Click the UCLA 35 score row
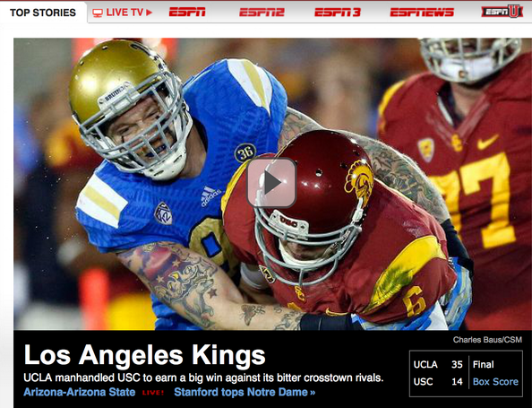532x408 pixels. [438, 365]
